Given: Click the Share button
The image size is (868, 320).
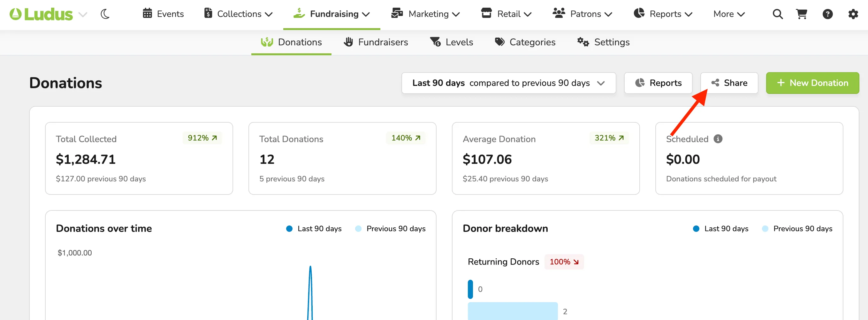Looking at the screenshot, I should [729, 83].
